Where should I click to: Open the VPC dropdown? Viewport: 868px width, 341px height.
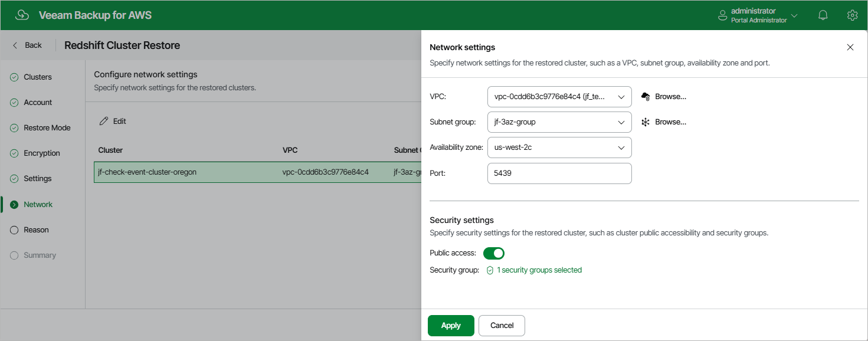coord(559,97)
